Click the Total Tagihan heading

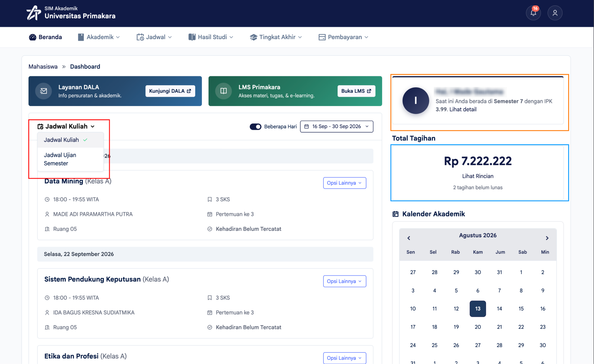414,138
